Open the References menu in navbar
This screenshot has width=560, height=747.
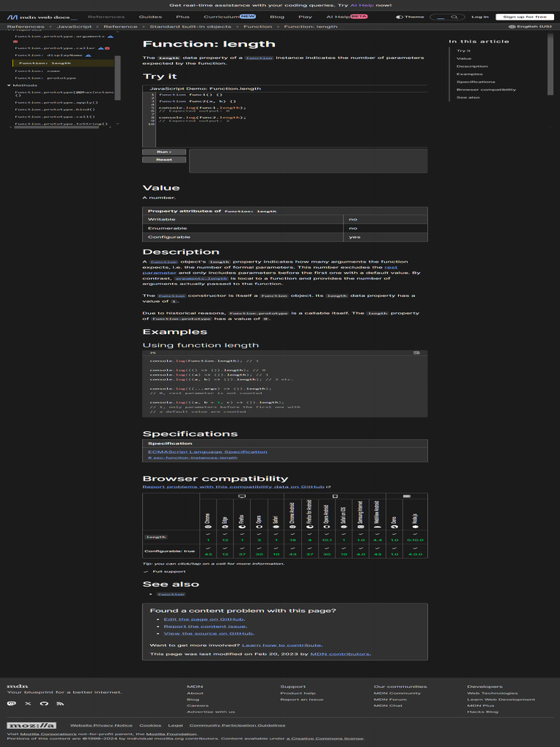pyautogui.click(x=106, y=17)
